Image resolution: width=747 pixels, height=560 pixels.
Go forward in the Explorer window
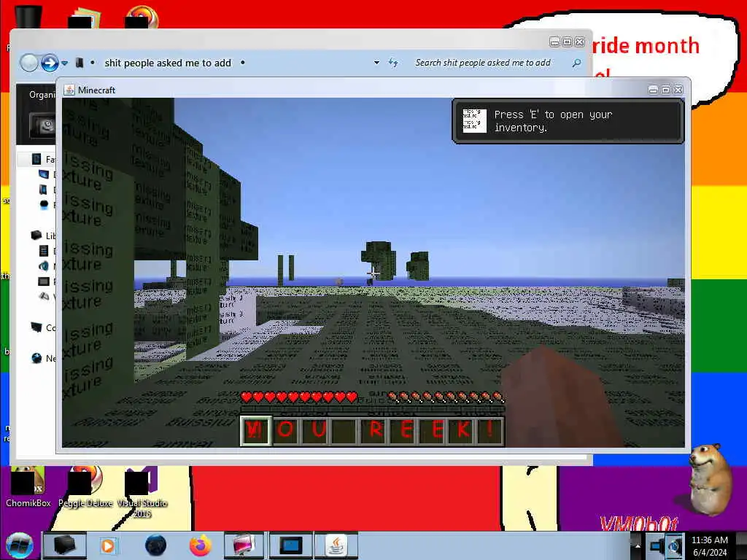(x=50, y=63)
